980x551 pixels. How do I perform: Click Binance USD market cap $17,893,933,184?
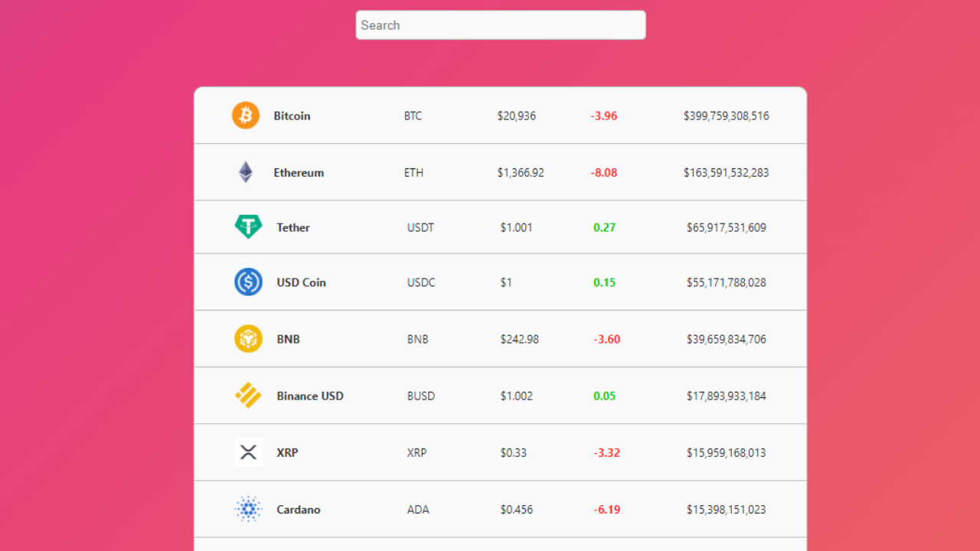[x=727, y=396]
